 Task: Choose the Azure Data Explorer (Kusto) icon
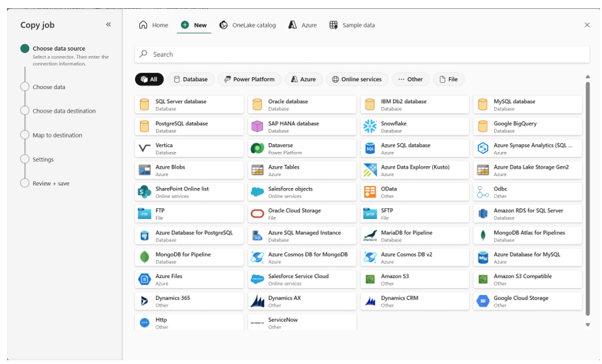[x=369, y=170]
